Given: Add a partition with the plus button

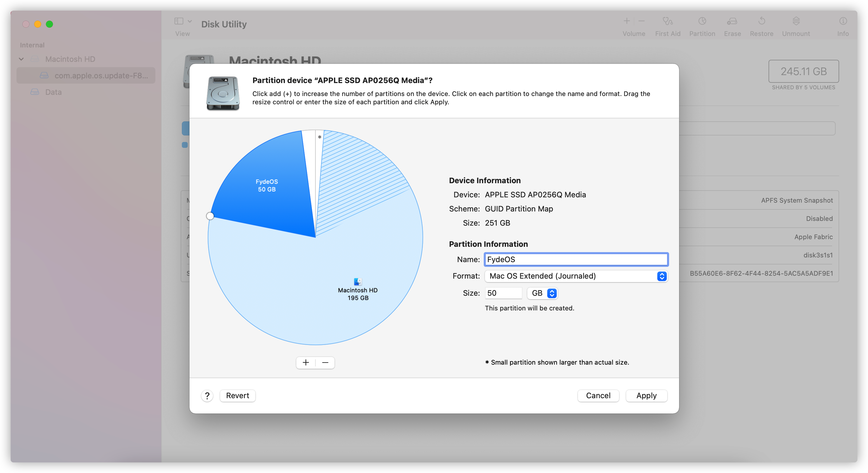Looking at the screenshot, I should click(x=306, y=362).
